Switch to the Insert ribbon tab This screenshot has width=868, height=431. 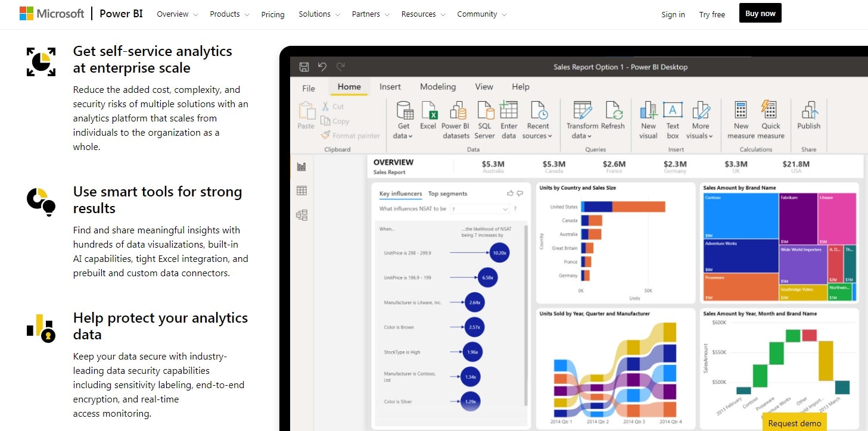click(x=390, y=87)
